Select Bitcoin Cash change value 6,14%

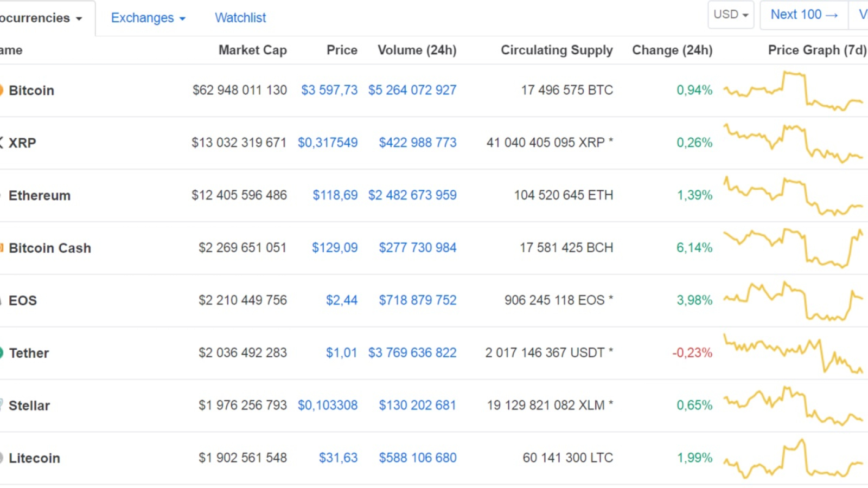pyautogui.click(x=694, y=248)
